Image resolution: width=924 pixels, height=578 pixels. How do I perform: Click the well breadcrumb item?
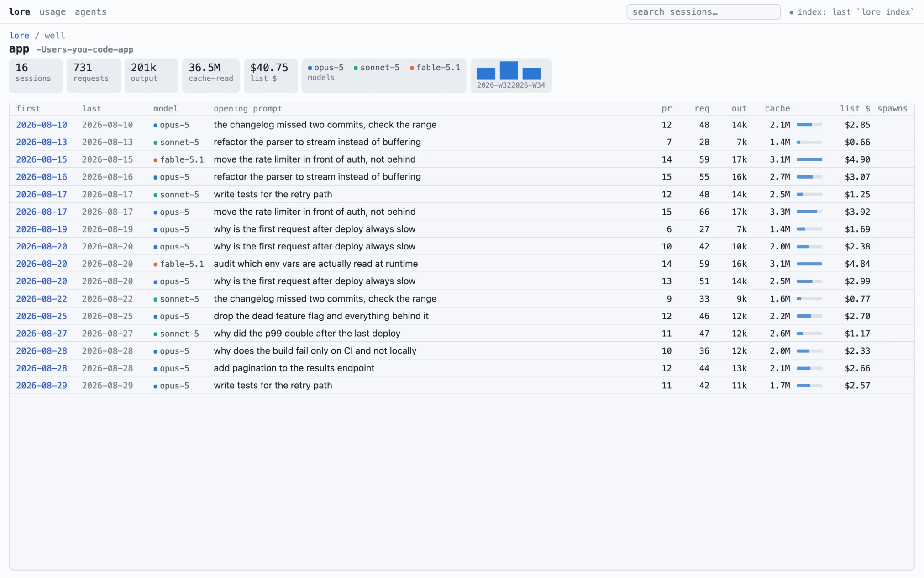coord(55,36)
